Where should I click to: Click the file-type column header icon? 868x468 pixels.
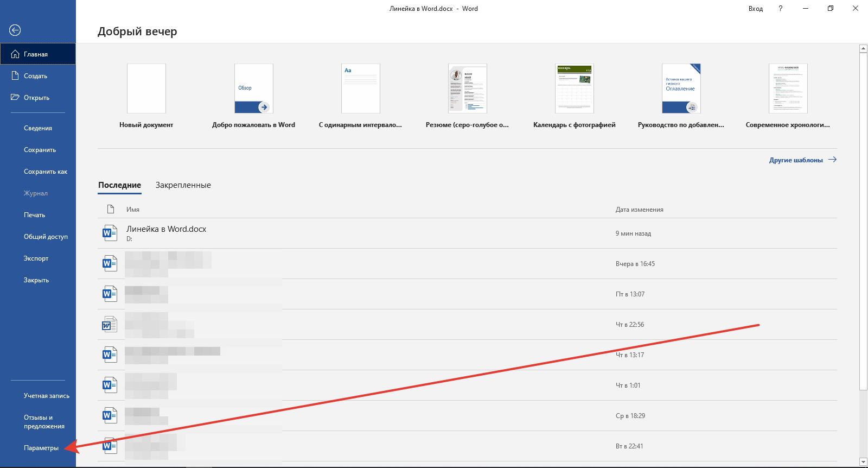coord(111,209)
